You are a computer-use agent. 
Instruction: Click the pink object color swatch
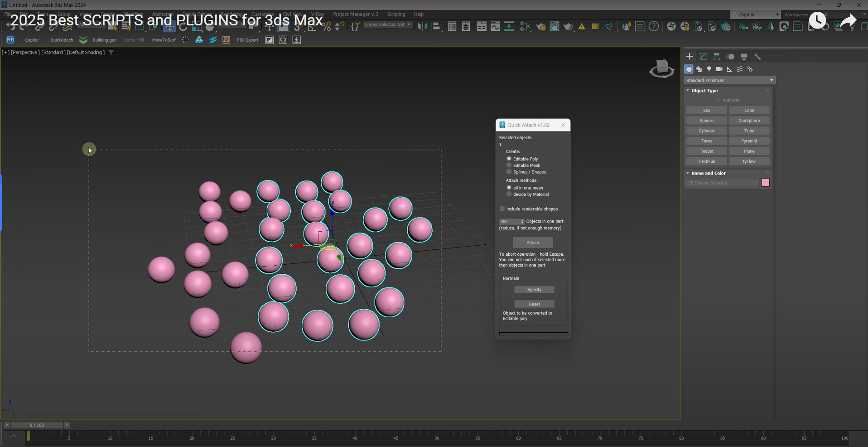click(x=766, y=183)
